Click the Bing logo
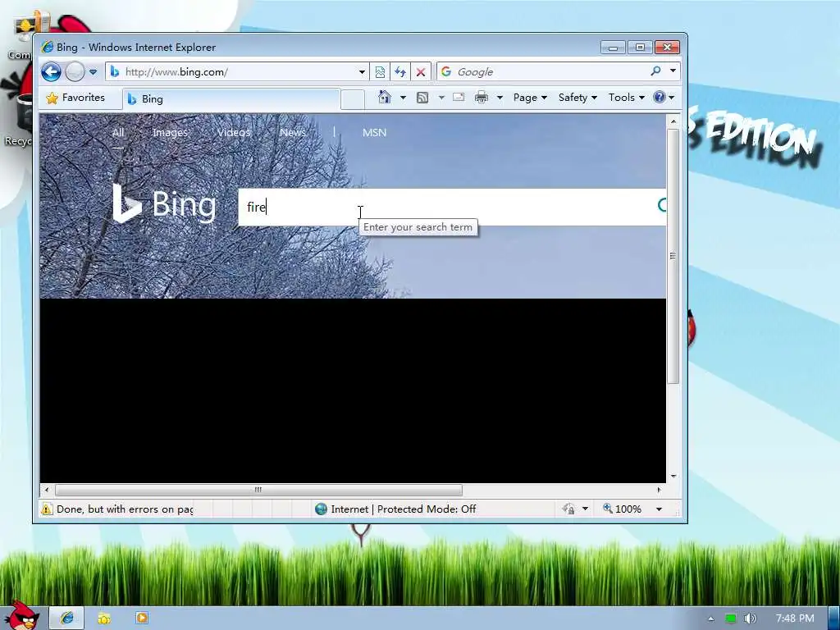Screen dimensions: 840x630 coord(164,203)
